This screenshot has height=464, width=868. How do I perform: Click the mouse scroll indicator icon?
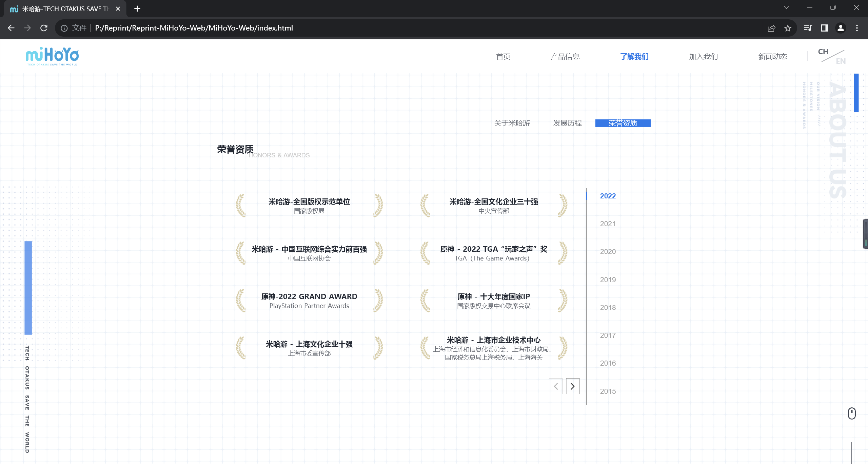click(x=852, y=413)
